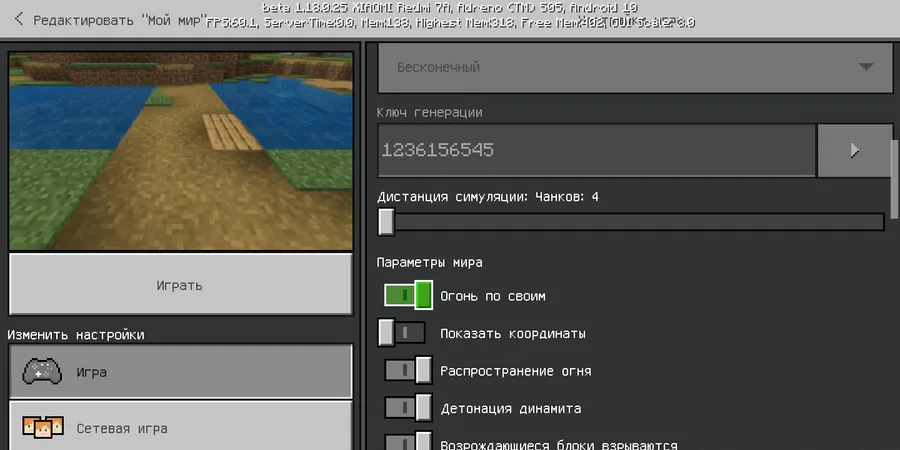Click the Редактировать "Мой мир" title
The width and height of the screenshot is (900, 450).
coord(119,20)
